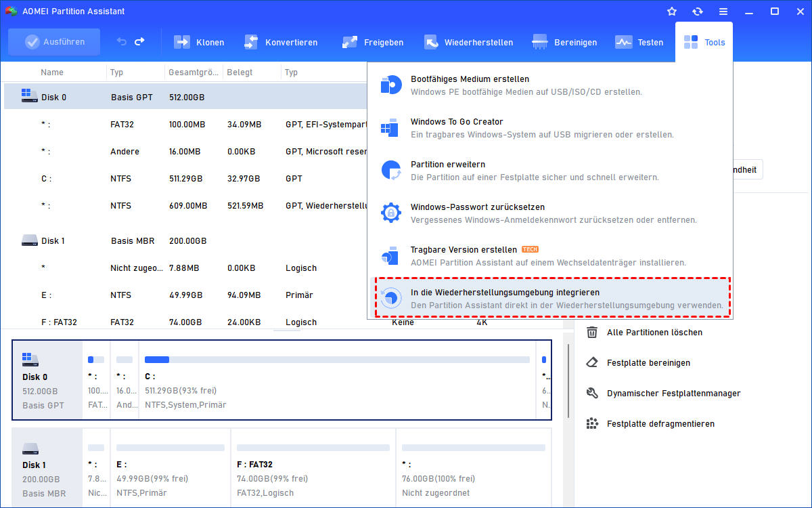The height and width of the screenshot is (508, 812).
Task: Select Disk 0 block in disk map
Action: (x=48, y=380)
